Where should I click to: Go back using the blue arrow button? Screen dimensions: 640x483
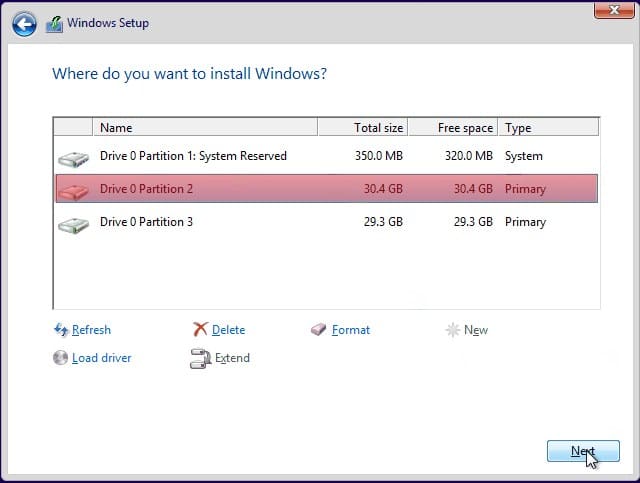pyautogui.click(x=24, y=24)
